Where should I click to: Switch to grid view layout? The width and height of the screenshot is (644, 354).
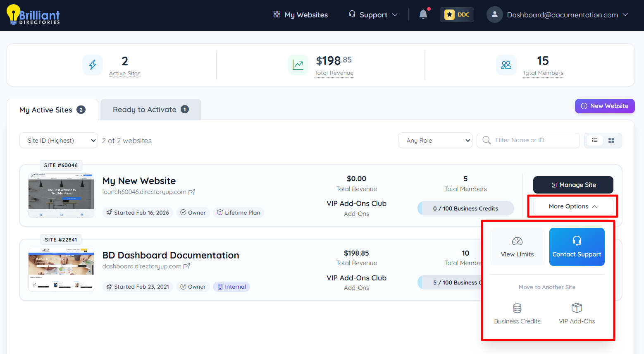[x=611, y=141]
